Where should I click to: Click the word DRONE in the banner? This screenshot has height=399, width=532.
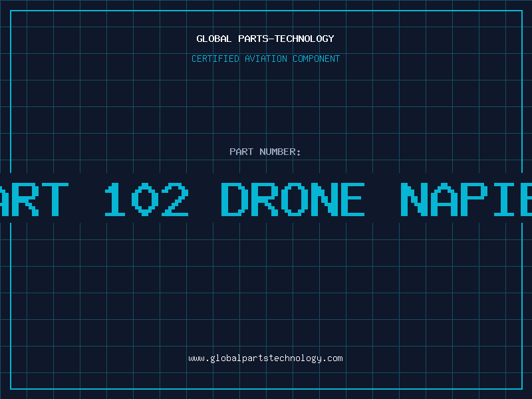pyautogui.click(x=293, y=199)
